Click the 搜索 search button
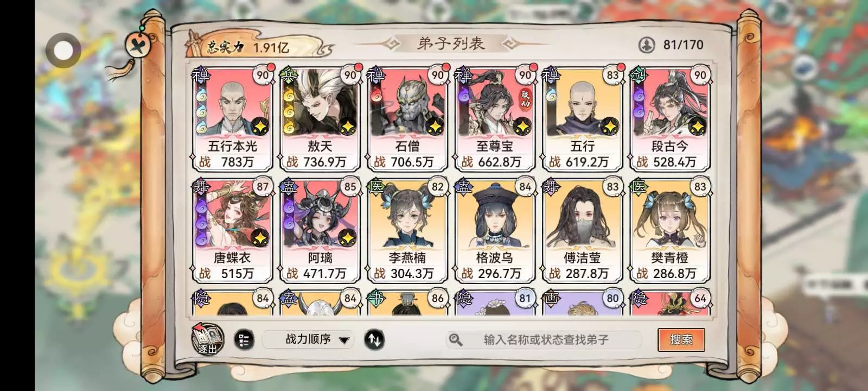The height and width of the screenshot is (391, 868). pos(681,339)
